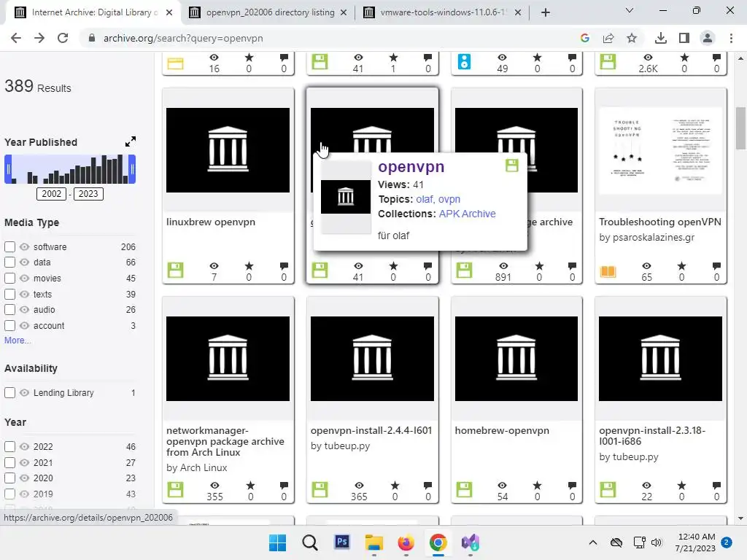Viewport: 747px width, 560px height.
Task: Click favorite star on openvpn-install-2.4.4-I601 card
Action: pos(395,485)
